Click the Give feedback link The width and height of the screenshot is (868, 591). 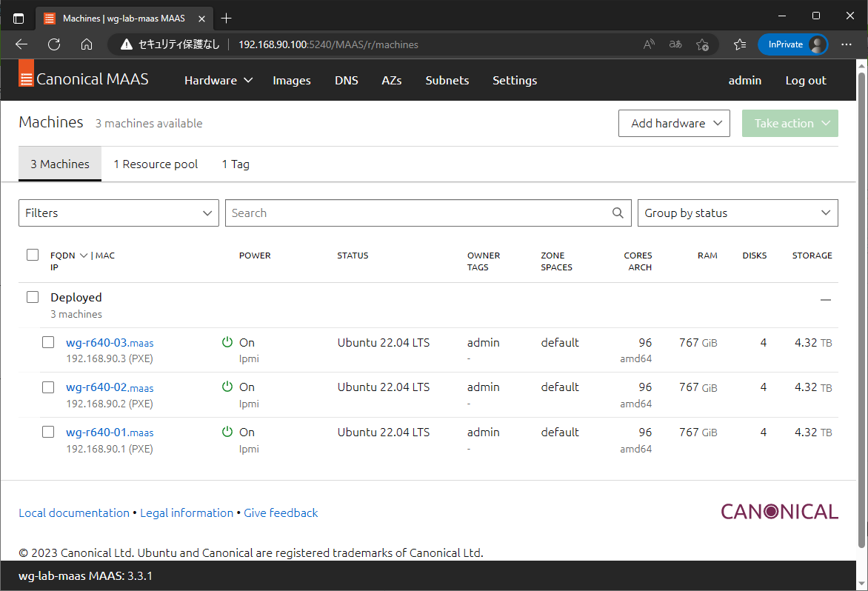(281, 513)
